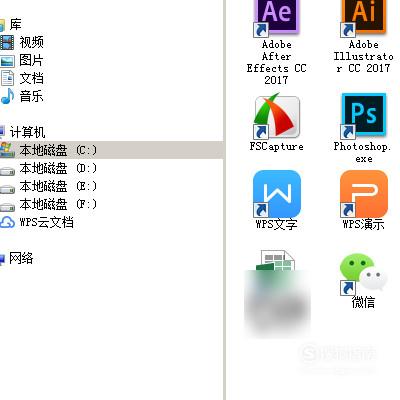Open the 视频 library entry
Image resolution: width=400 pixels, height=400 pixels.
(x=31, y=42)
